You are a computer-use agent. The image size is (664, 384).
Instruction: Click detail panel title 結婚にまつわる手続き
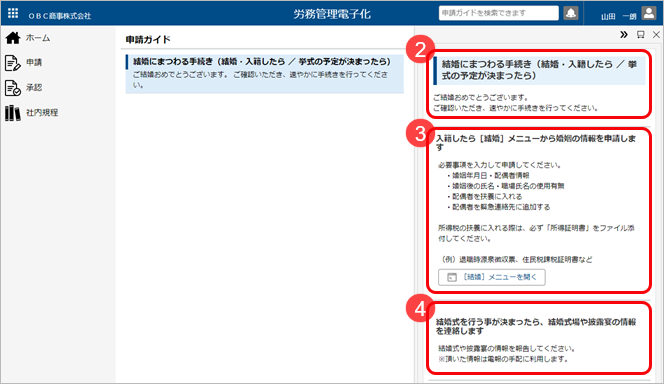(539, 70)
